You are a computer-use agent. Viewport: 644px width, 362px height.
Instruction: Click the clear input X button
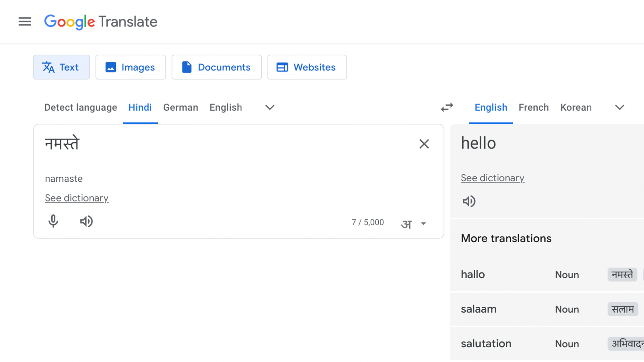coord(424,144)
